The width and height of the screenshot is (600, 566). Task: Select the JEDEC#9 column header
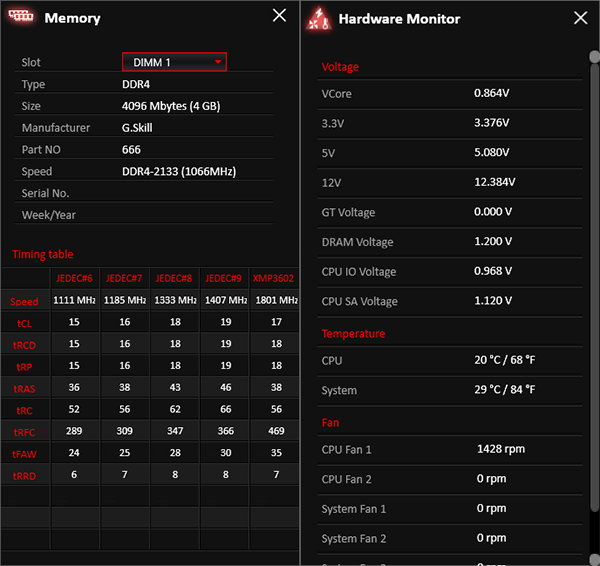224,278
